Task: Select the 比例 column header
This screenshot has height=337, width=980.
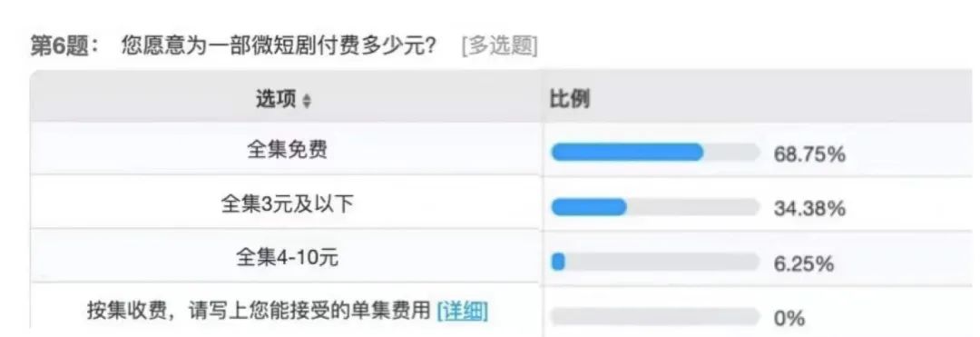Action: pyautogui.click(x=569, y=99)
